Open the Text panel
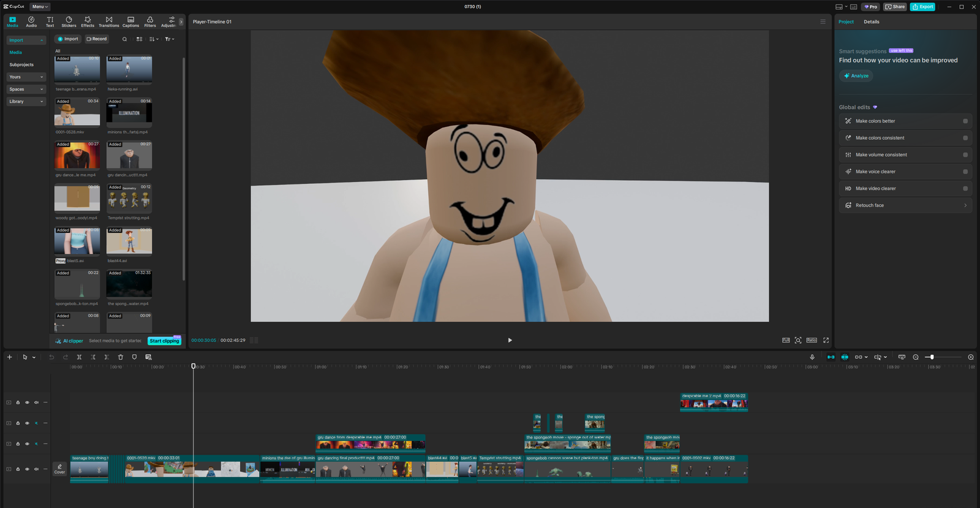Image resolution: width=980 pixels, height=508 pixels. click(50, 22)
